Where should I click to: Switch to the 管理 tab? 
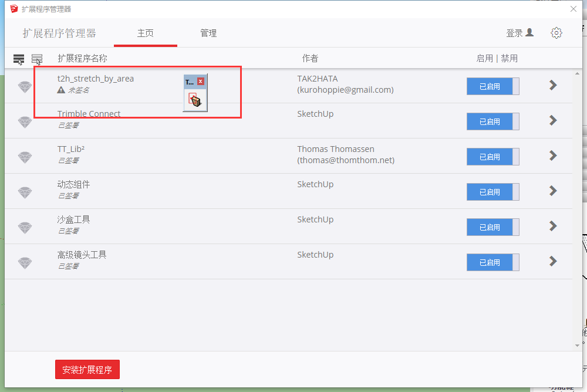[x=208, y=33]
